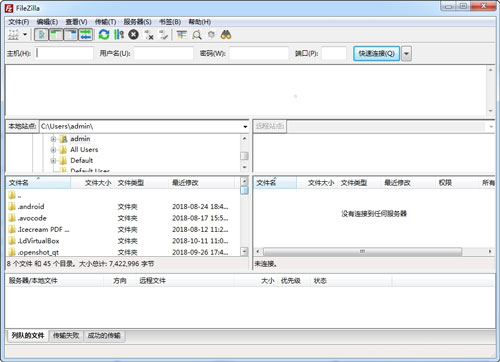This screenshot has height=362, width=500.
Task: Click the local tree scroll up arrow
Action: (x=244, y=138)
